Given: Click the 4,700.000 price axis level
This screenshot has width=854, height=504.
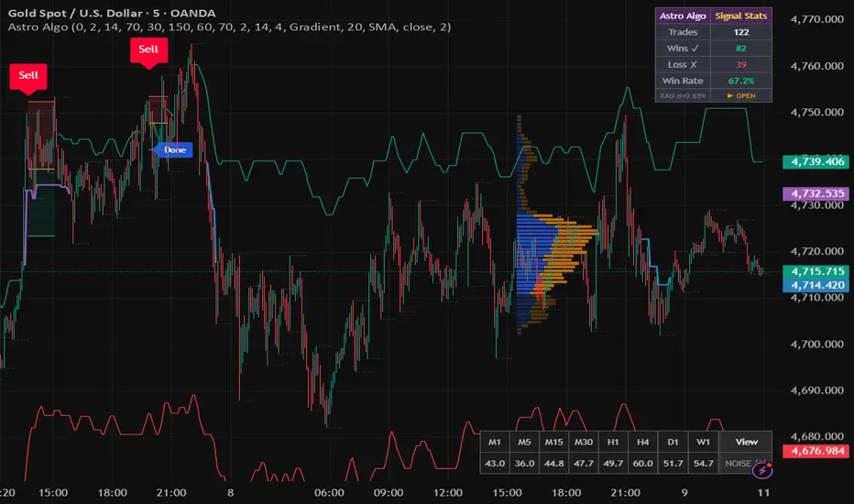Looking at the screenshot, I should click(816, 345).
